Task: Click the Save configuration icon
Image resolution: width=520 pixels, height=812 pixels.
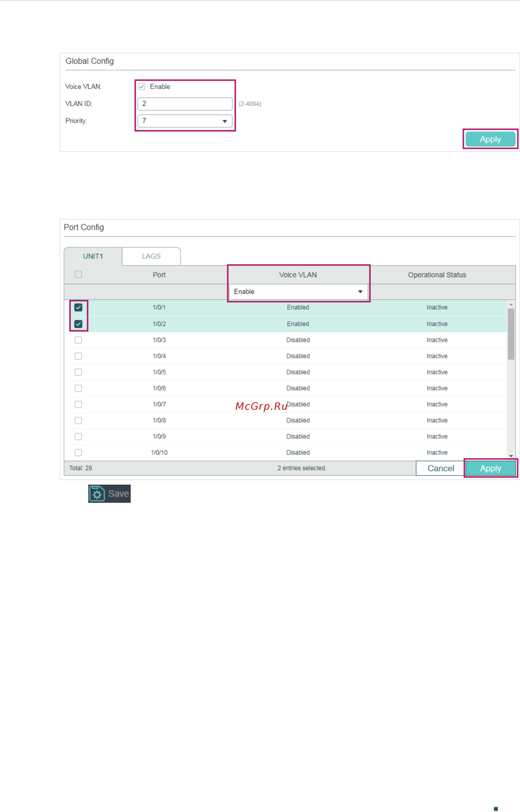Action: (x=97, y=494)
